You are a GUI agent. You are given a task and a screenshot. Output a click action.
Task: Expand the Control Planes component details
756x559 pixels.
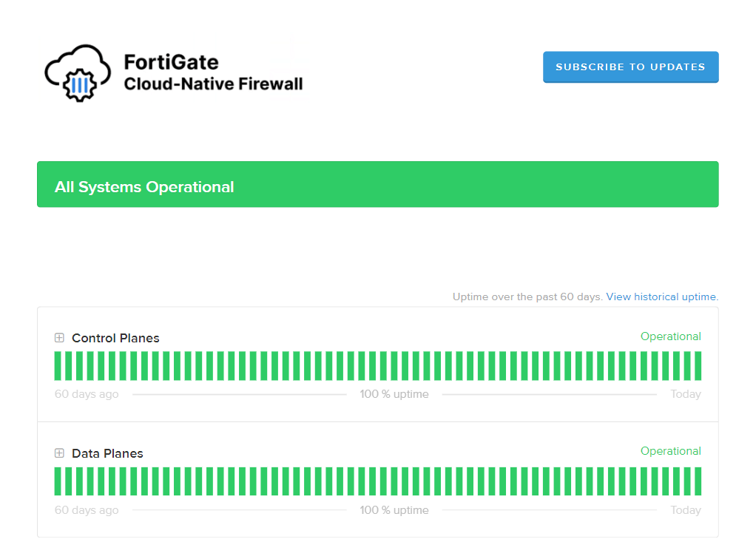tap(59, 337)
